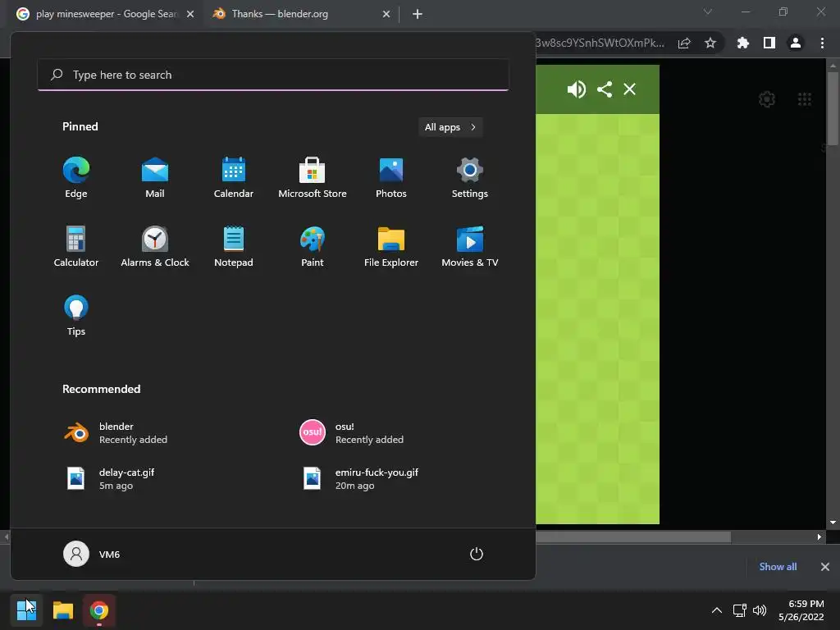Click vertical scrollbar down arrow
Image resolution: width=840 pixels, height=630 pixels.
833,523
